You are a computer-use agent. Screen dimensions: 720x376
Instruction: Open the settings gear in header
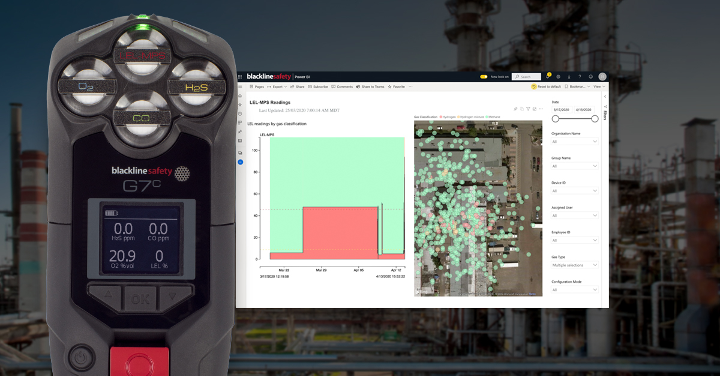[558, 77]
